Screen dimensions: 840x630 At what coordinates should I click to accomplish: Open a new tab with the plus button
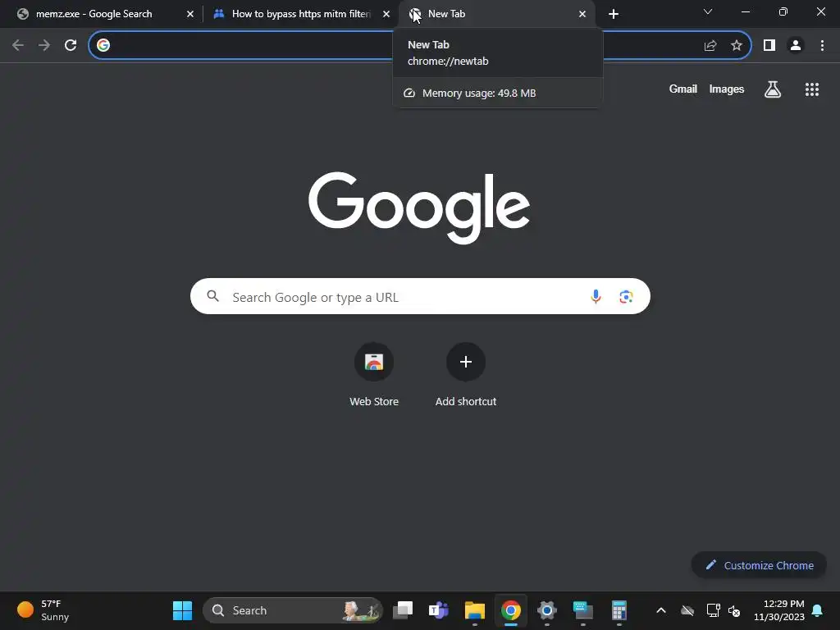tap(614, 14)
